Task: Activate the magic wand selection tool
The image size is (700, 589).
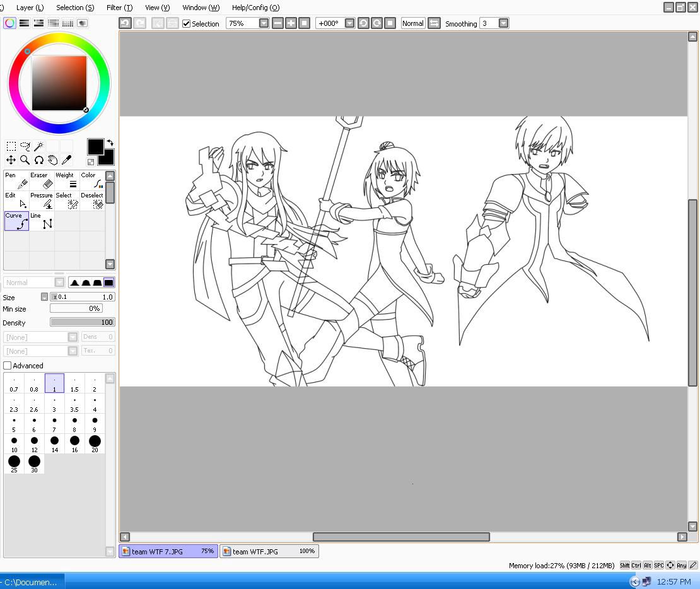Action: tap(39, 146)
